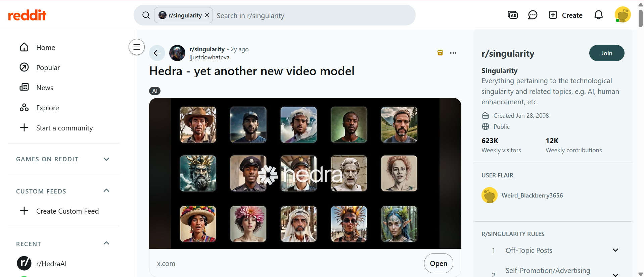
Task: Click the AI post flair tag
Action: pos(155,91)
